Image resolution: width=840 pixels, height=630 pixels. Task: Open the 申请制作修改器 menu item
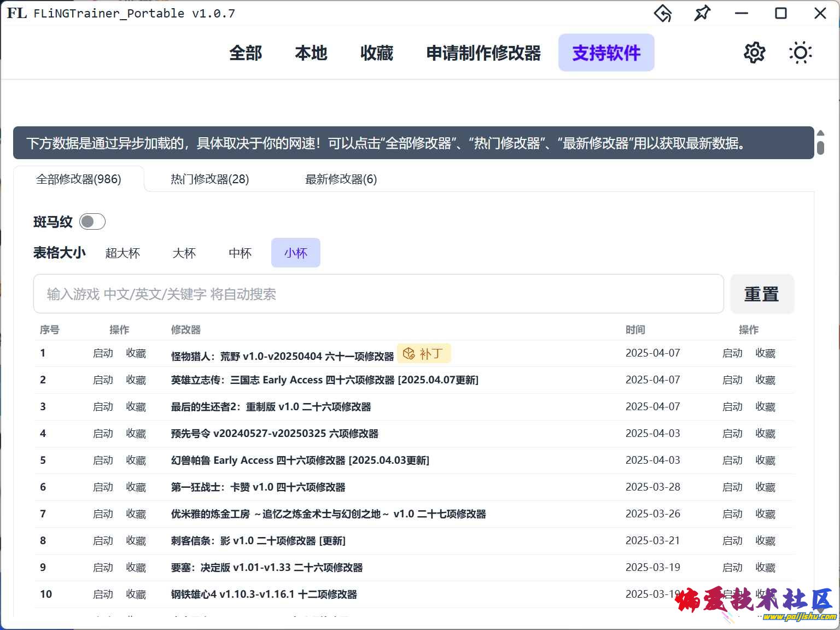(483, 53)
